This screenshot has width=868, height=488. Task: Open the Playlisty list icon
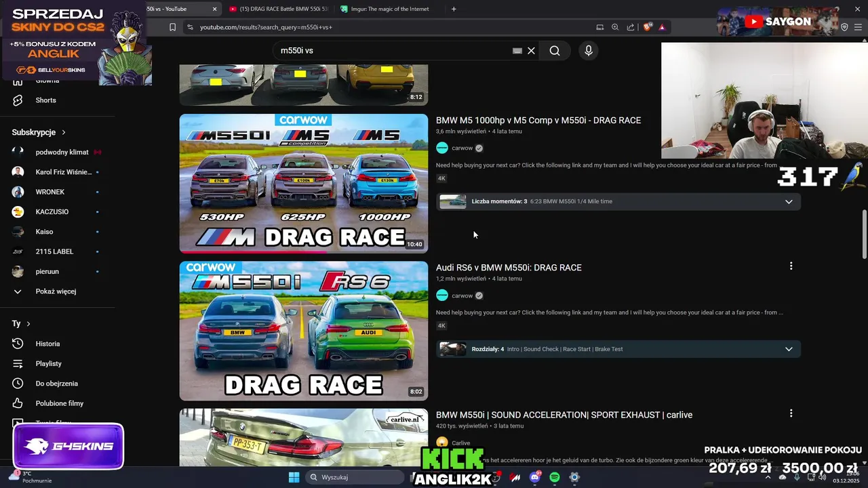(x=18, y=364)
